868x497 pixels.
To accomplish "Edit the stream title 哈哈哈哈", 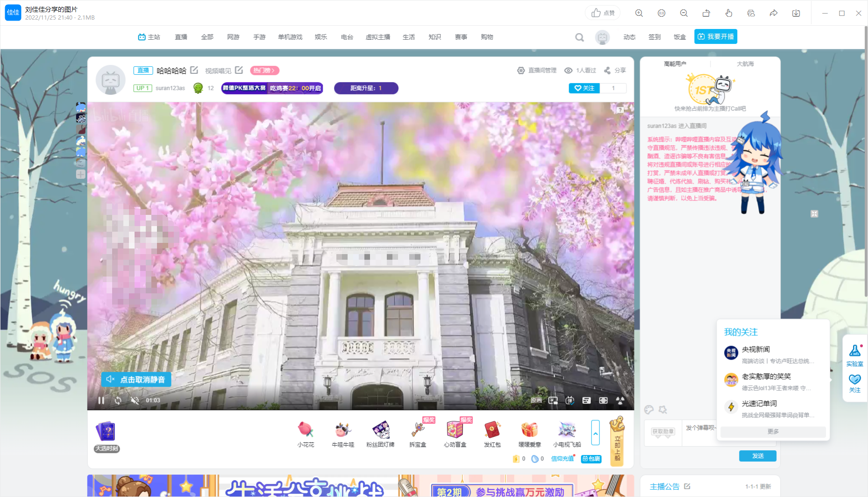I will (194, 70).
